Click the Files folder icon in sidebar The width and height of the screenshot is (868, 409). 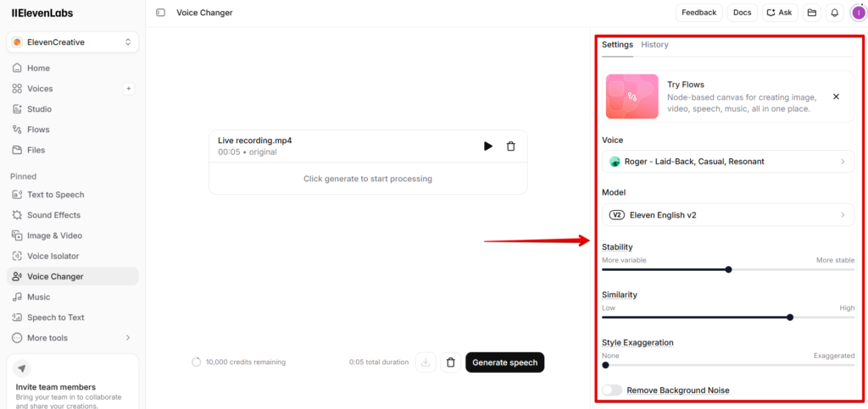[x=17, y=150]
